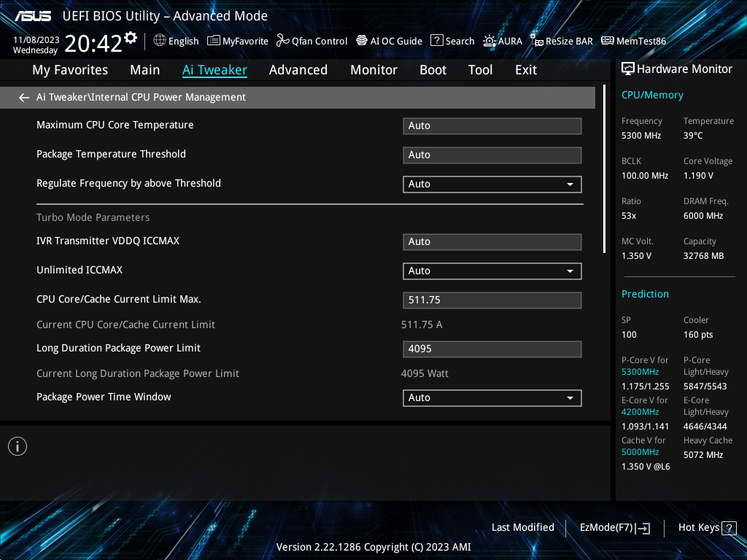The width and height of the screenshot is (747, 560).
Task: Click the '5072 MHz' Heavy Cache value
Action: 703,455
